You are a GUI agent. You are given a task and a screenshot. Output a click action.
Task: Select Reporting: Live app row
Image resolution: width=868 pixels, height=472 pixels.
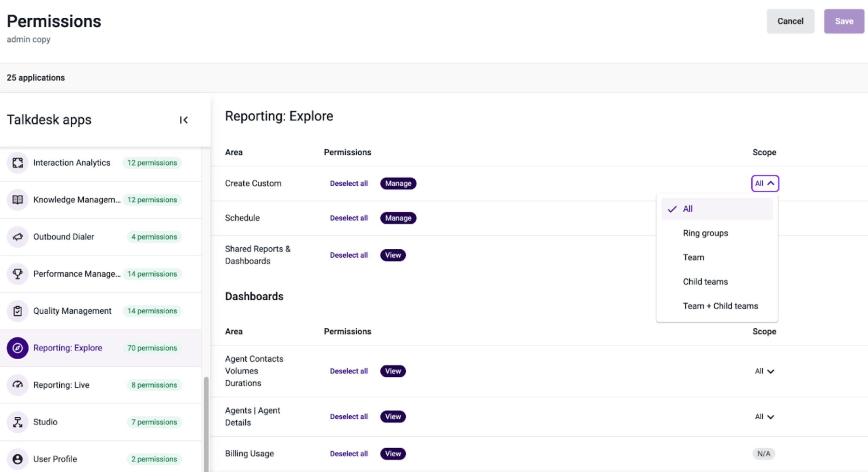click(x=101, y=385)
